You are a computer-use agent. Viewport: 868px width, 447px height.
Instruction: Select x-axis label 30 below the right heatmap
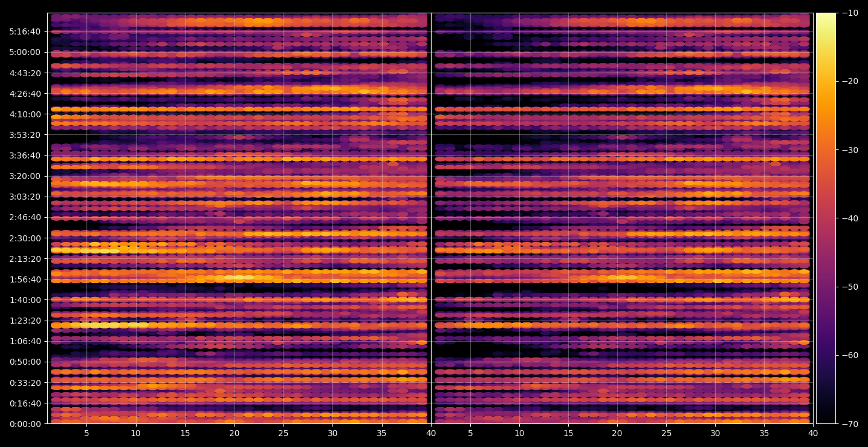pyautogui.click(x=716, y=434)
